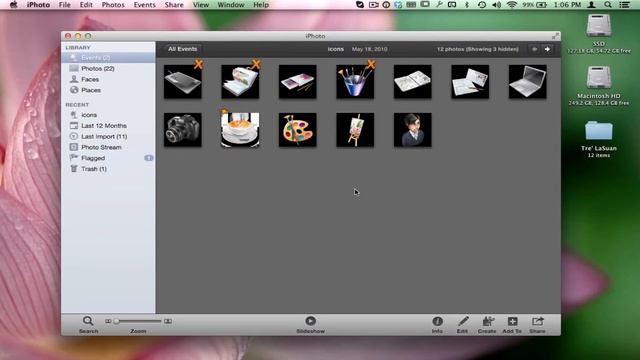
Task: Select the paint box with brushes thumbnail
Action: (298, 82)
